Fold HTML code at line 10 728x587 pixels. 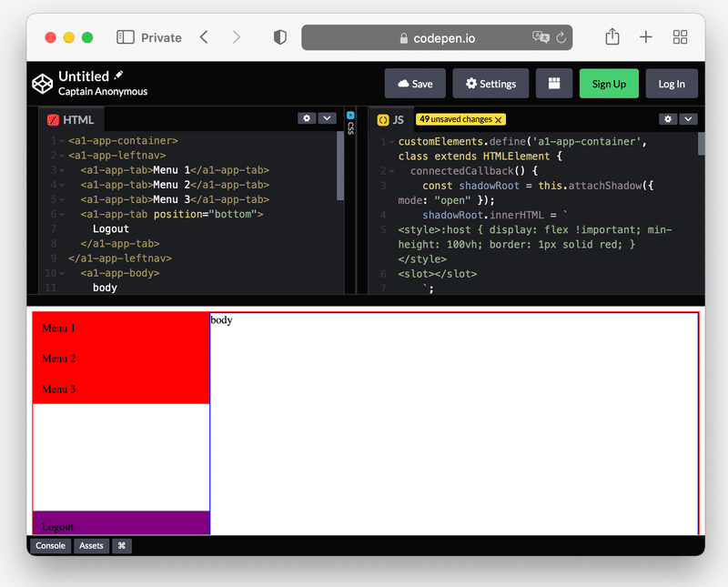[x=62, y=273]
